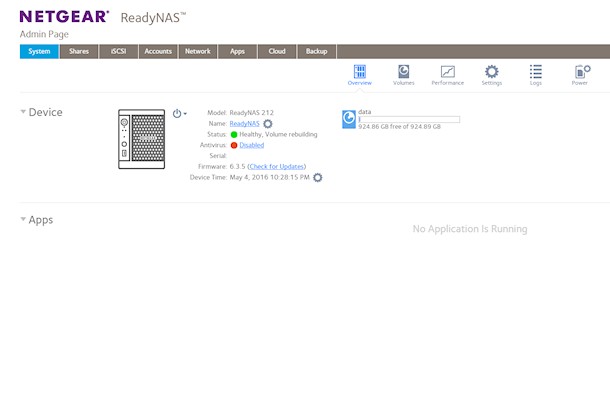Go to the Backup tab
Viewport: 610px width, 406px height.
pos(316,51)
